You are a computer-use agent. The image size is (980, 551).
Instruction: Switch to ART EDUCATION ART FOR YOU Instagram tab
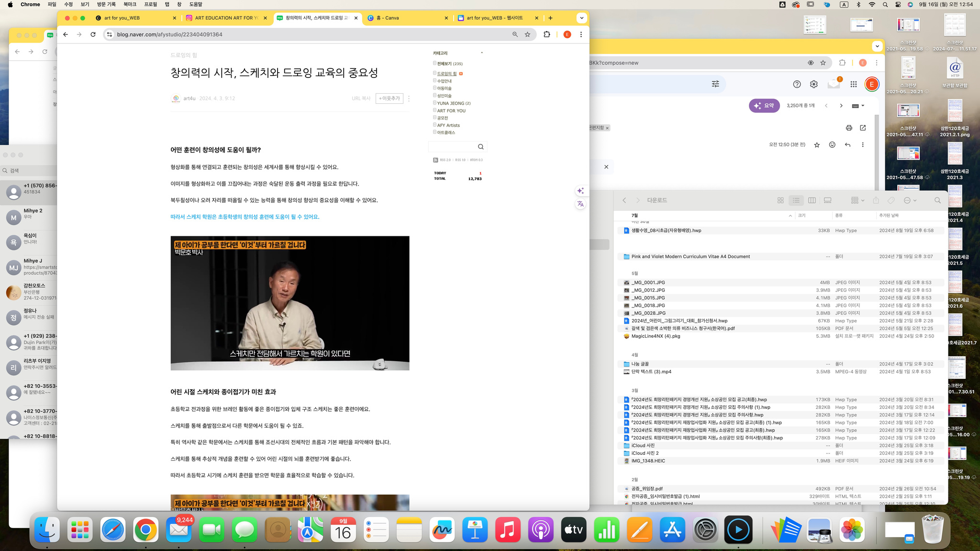[226, 18]
